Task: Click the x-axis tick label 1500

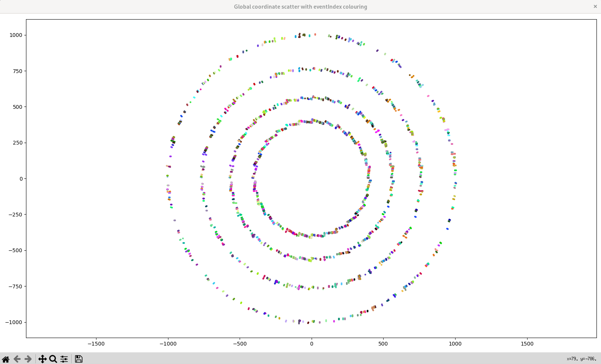Action: [527, 344]
